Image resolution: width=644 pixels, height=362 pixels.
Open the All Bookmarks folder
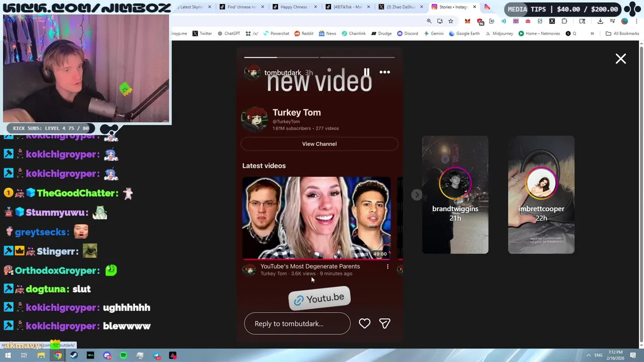622,34
